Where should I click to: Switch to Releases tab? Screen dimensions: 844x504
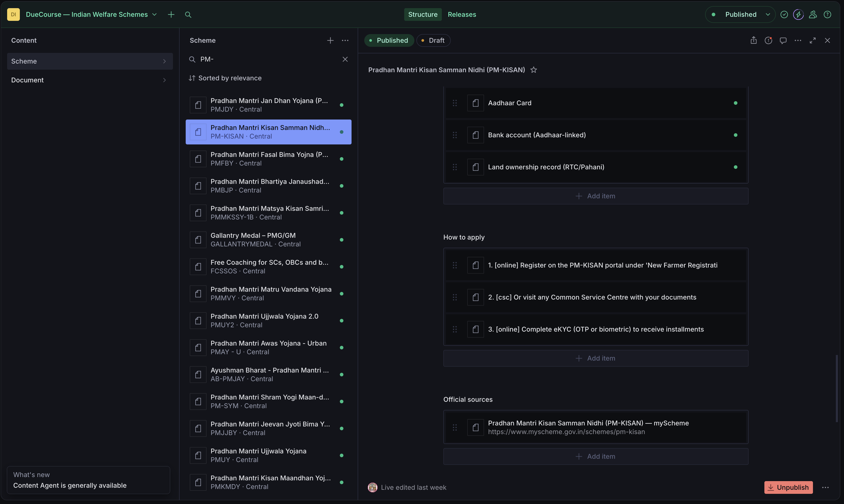[x=462, y=14]
